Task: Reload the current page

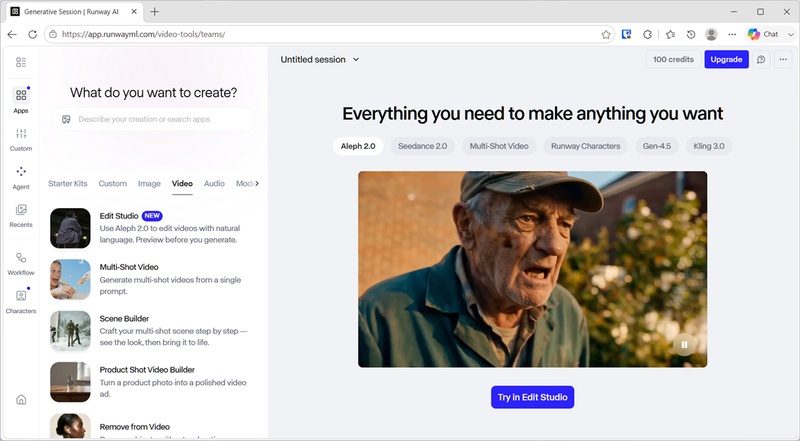Action: pyautogui.click(x=33, y=34)
